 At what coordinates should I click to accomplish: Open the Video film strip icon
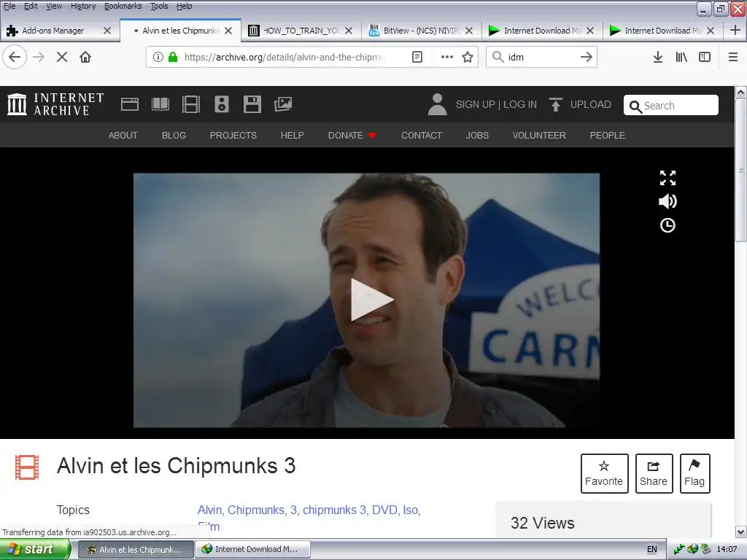click(x=191, y=104)
